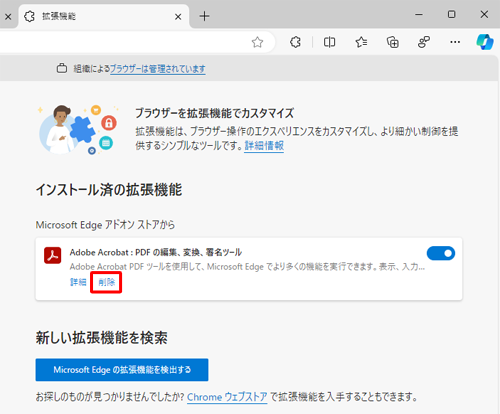The image size is (500, 414).
Task: Click 詳細 under Adobe Acrobat
Action: (x=78, y=282)
